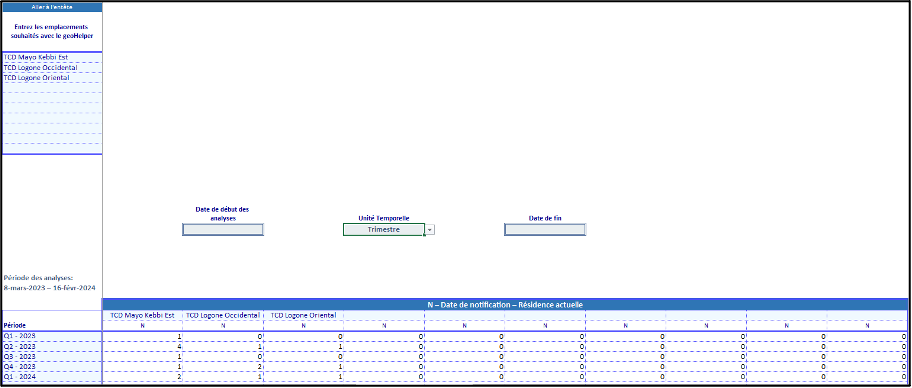The width and height of the screenshot is (912, 388).
Task: Click the "Date de début des analyses" label
Action: (x=222, y=213)
